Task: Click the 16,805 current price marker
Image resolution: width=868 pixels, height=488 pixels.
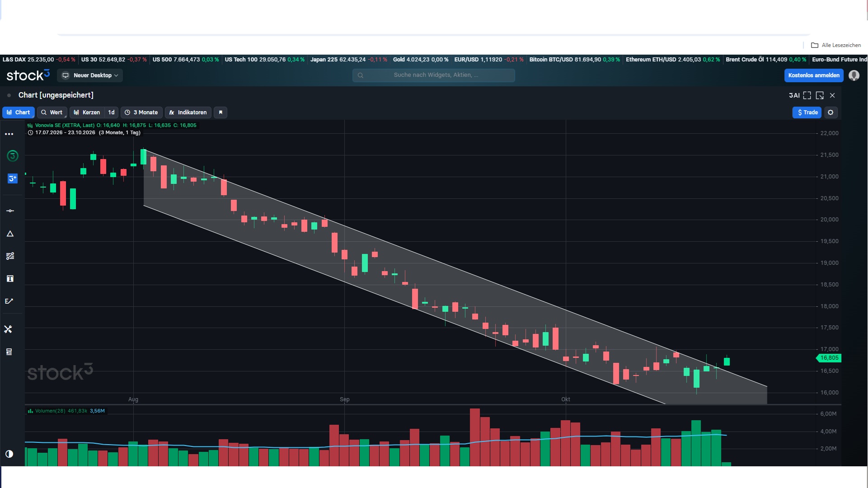Action: (x=829, y=358)
